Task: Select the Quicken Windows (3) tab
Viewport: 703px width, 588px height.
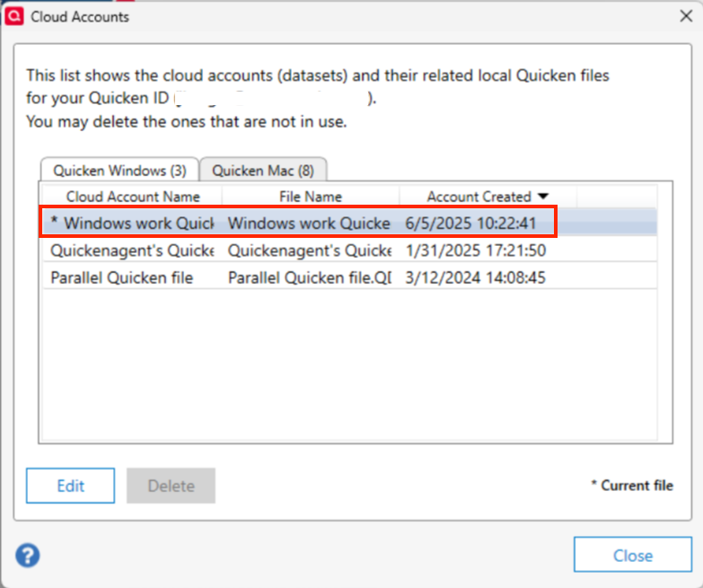Action: pos(119,171)
